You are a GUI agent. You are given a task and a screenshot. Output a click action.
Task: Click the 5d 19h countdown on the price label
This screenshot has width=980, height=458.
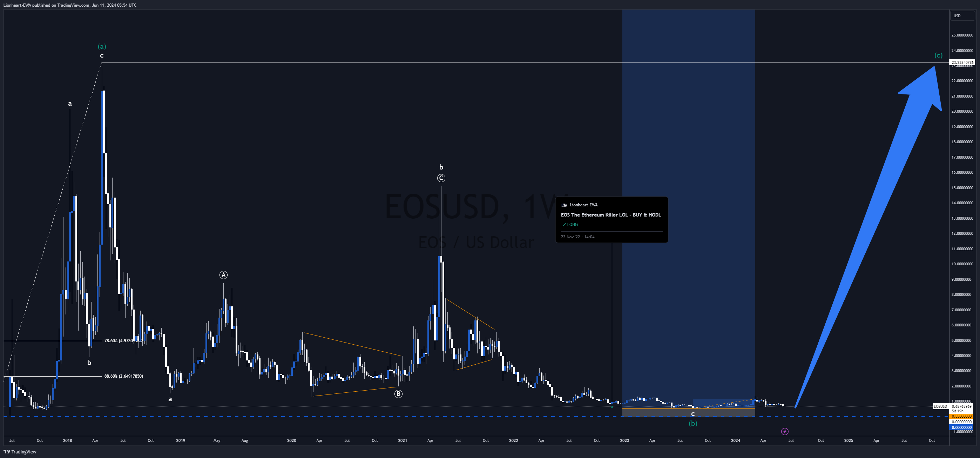(957, 411)
